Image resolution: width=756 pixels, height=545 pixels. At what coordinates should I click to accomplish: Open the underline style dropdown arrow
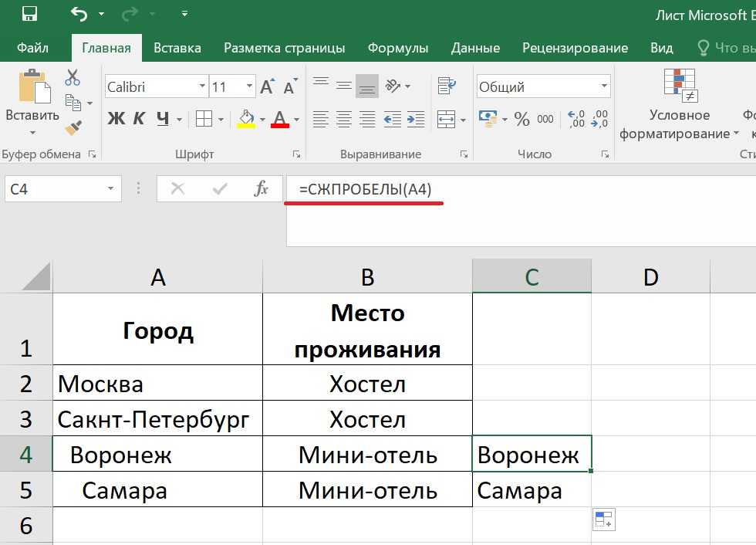pos(179,119)
